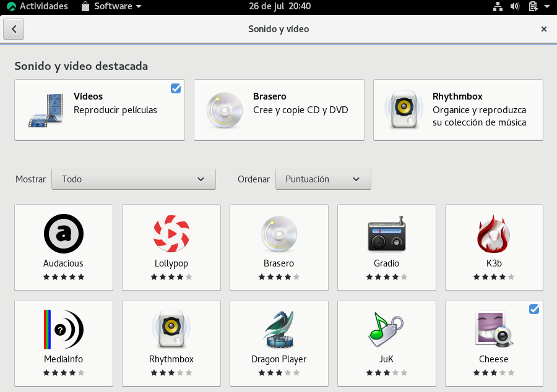Open the K3b flame icon
This screenshot has height=392, width=557.
pos(494,234)
